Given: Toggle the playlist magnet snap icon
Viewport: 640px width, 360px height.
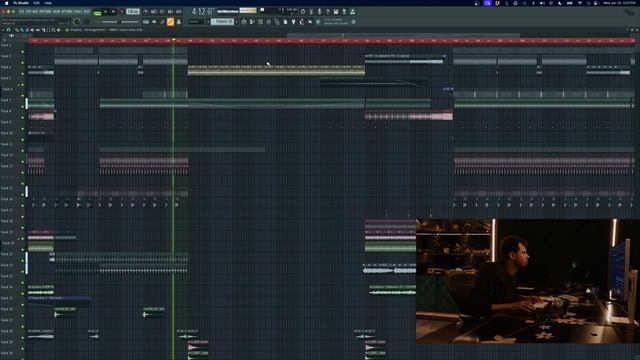Looking at the screenshot, I should (x=9, y=30).
